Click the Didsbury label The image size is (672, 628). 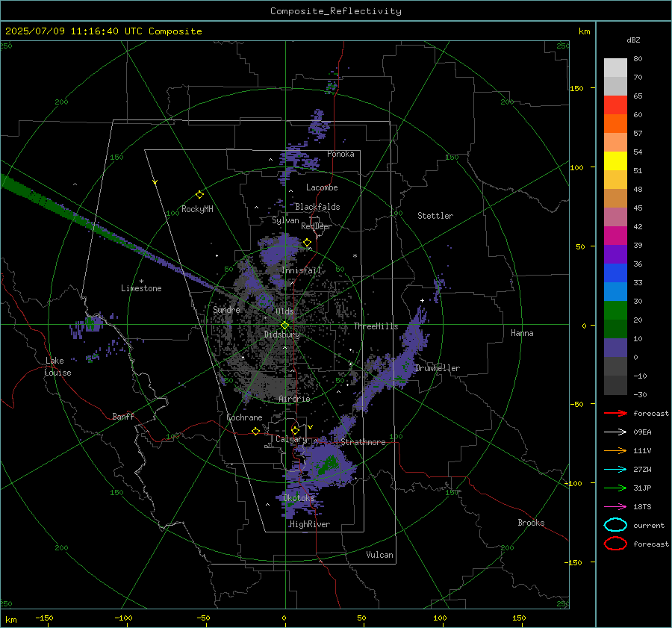281,335
